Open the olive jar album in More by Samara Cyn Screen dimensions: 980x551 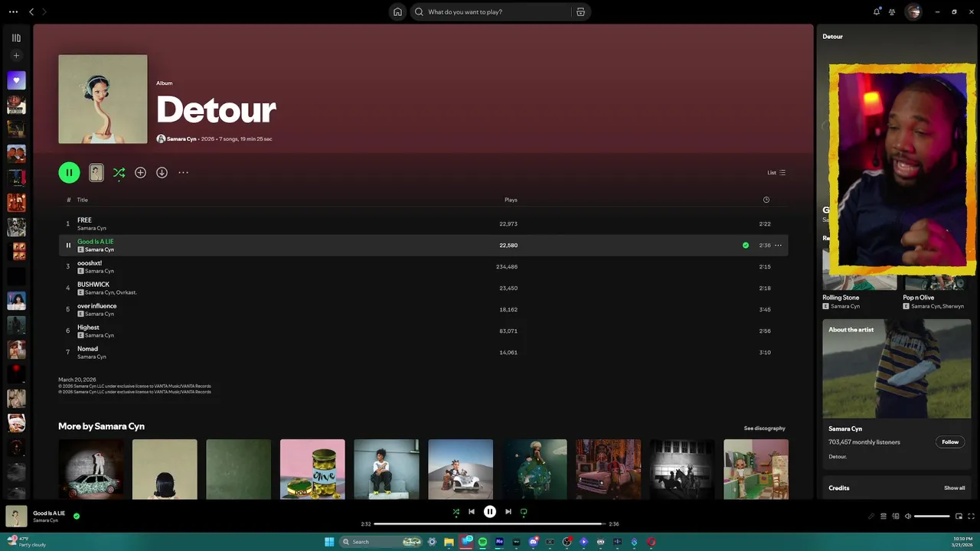312,469
